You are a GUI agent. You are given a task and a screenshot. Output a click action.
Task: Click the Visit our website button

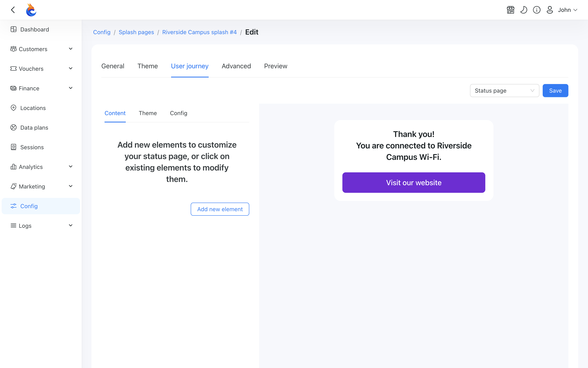414,183
